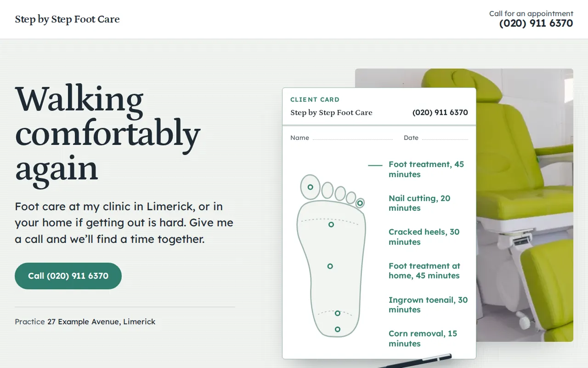Select 'Foot treatment, 45 minutes' on client card
588x368 pixels.
pos(426,169)
